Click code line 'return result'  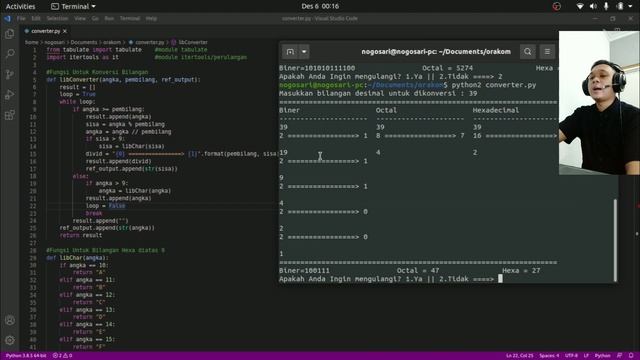click(x=81, y=236)
